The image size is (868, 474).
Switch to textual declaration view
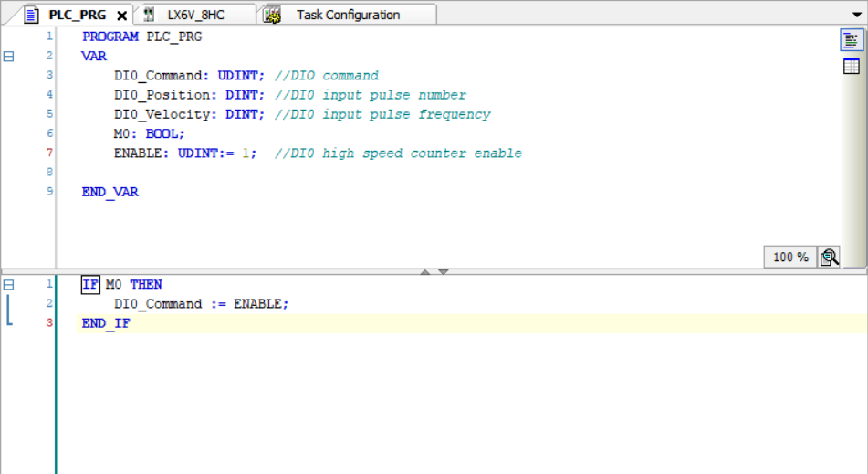(852, 40)
